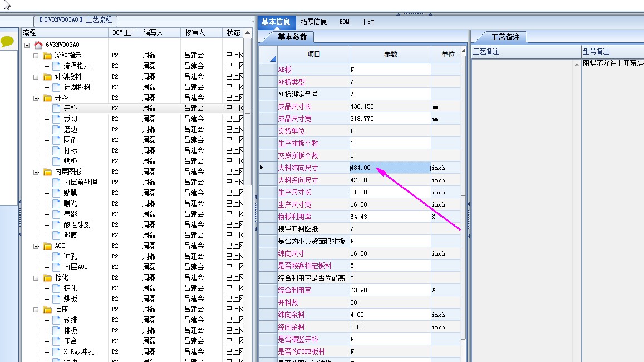Click the AOI folder icon
The height and width of the screenshot is (362, 644).
48,246
